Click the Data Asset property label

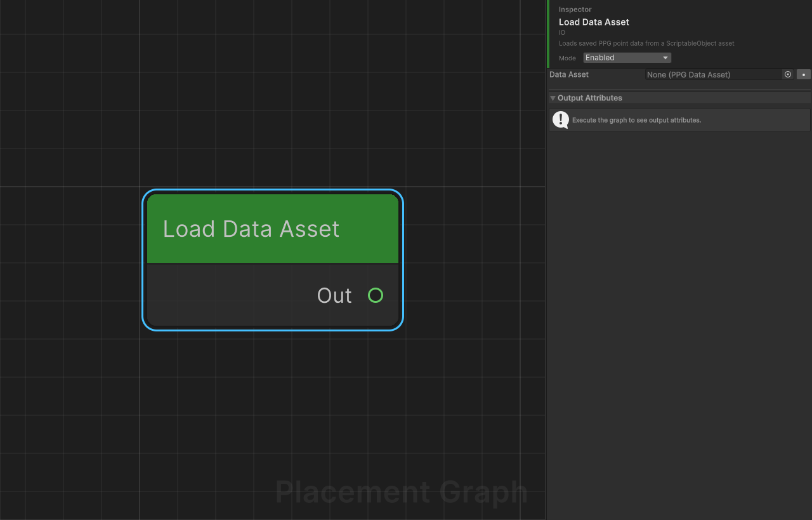click(x=569, y=74)
